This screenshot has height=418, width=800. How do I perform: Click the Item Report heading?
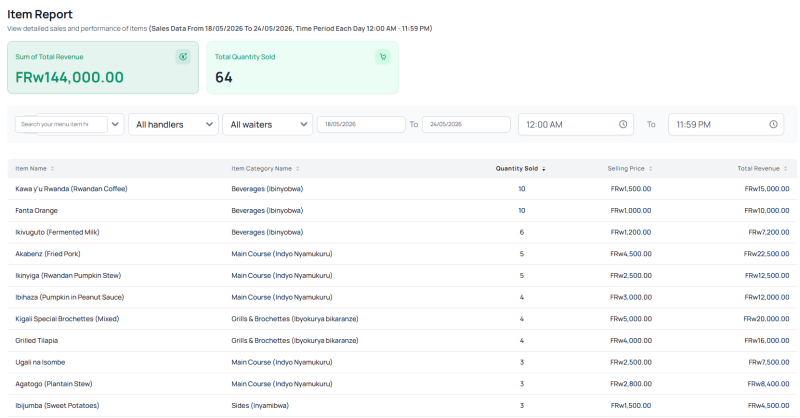click(x=40, y=14)
